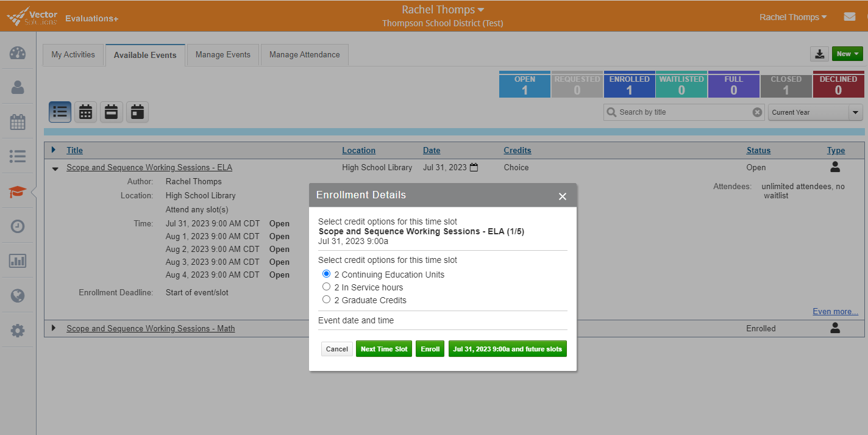Open the My Activities tab

pyautogui.click(x=73, y=54)
